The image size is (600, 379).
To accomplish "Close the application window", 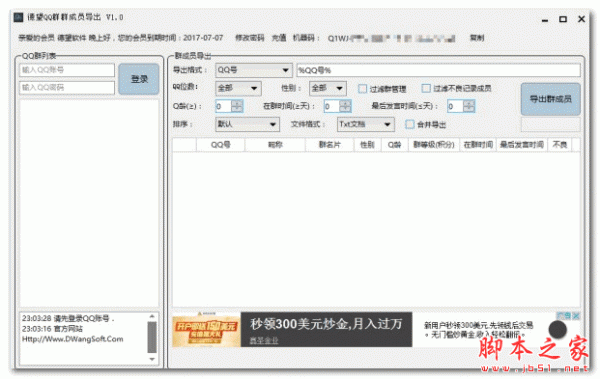I will pos(581,19).
